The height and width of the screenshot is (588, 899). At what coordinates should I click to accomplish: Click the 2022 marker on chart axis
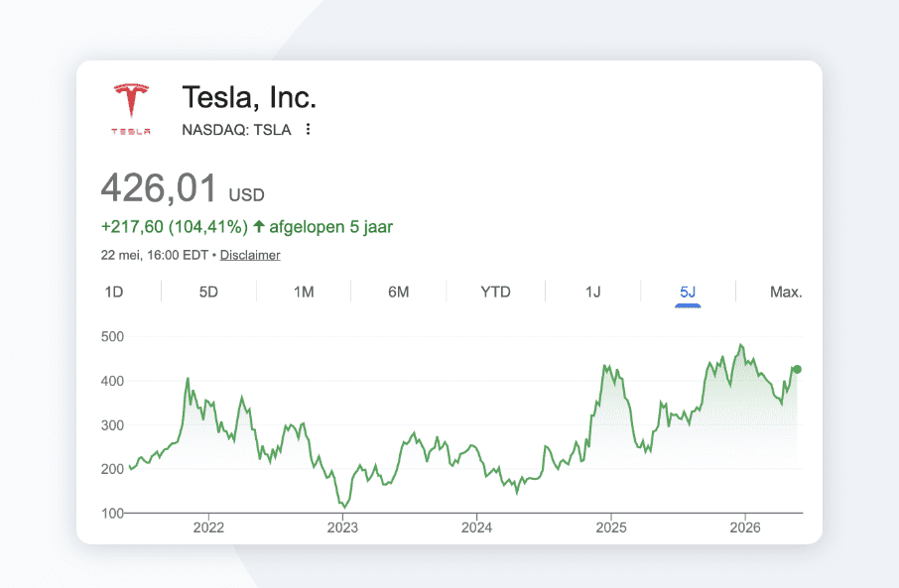click(208, 528)
